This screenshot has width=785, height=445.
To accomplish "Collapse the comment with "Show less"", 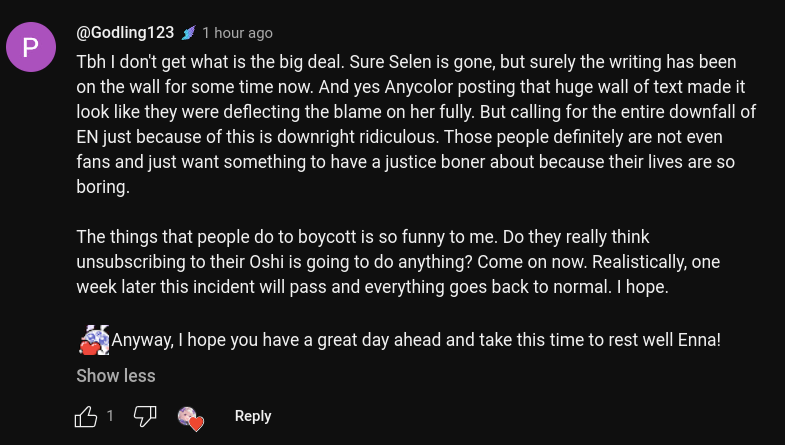I will pos(116,376).
